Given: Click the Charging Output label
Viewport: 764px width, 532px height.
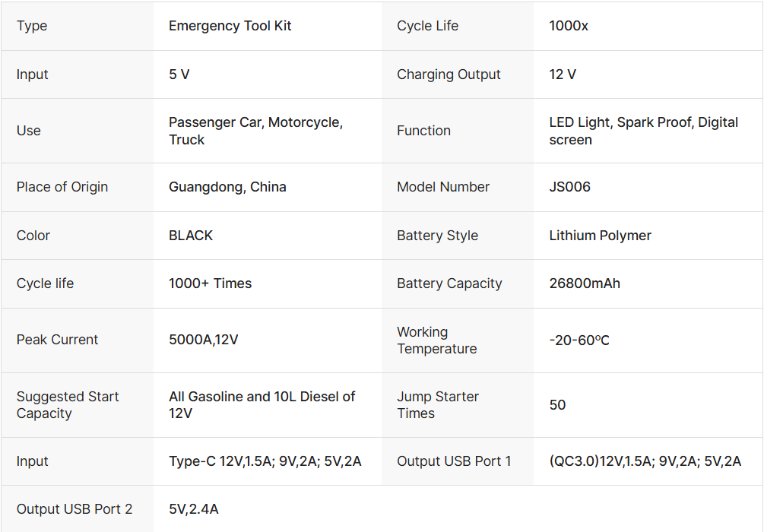Looking at the screenshot, I should 449,74.
